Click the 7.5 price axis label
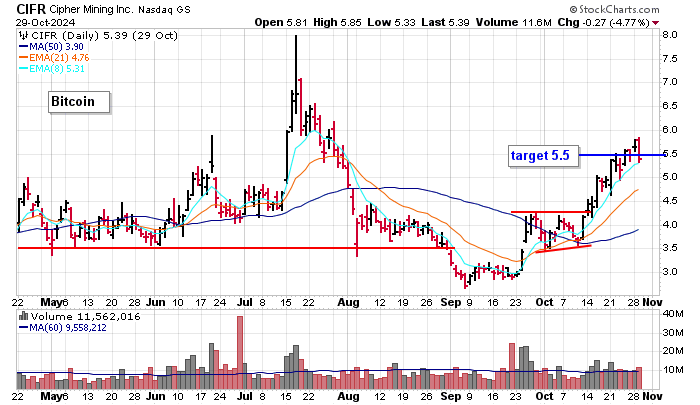700x405 pixels. 670,58
